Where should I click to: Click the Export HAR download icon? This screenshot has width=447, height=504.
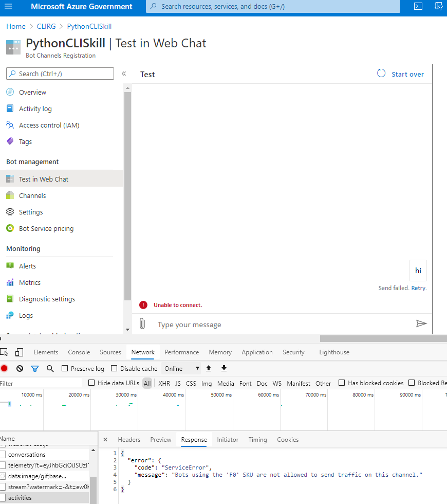224,368
